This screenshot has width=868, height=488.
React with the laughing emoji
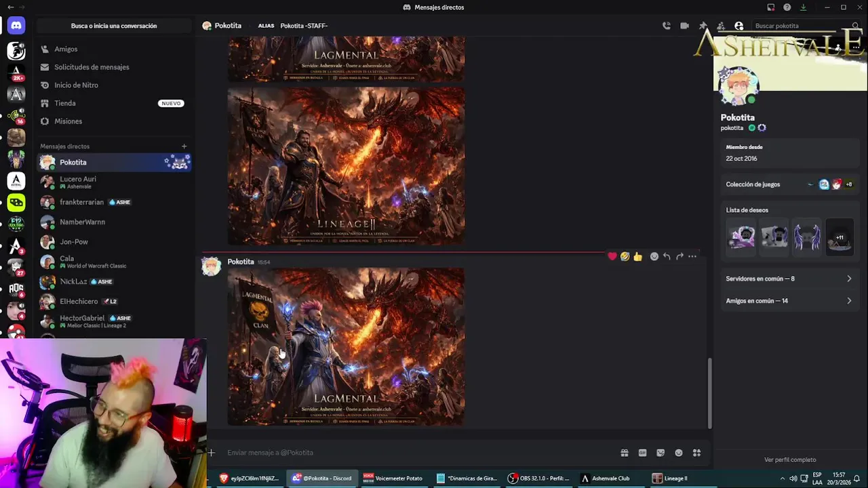pos(625,256)
